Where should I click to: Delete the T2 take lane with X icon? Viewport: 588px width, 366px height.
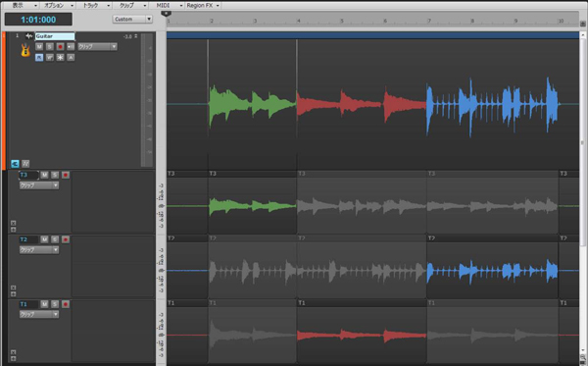13,288
